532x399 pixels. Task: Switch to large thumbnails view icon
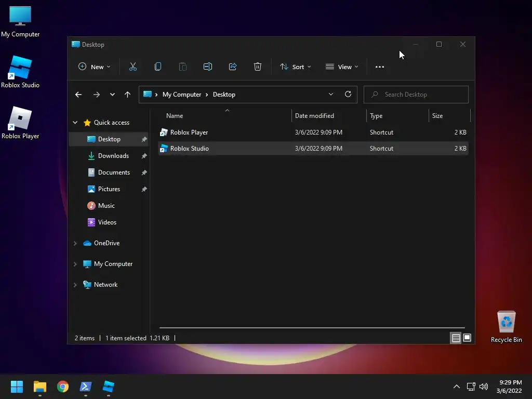[x=467, y=338]
